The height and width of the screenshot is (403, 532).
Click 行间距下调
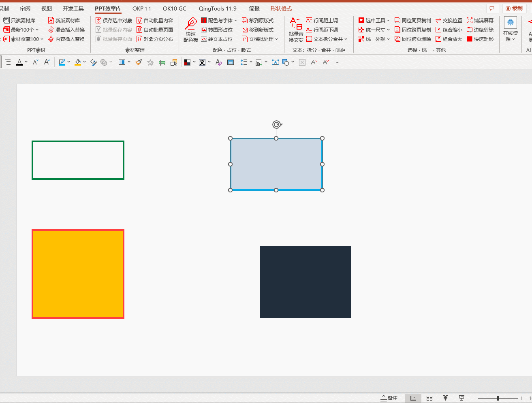322,30
